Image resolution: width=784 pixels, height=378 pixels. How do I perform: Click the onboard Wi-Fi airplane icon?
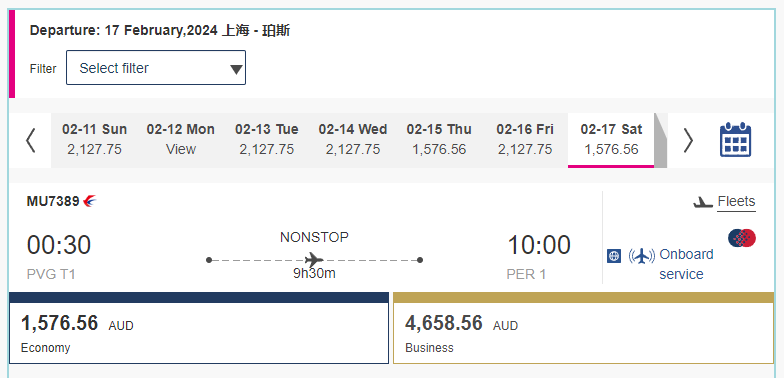pyautogui.click(x=641, y=256)
